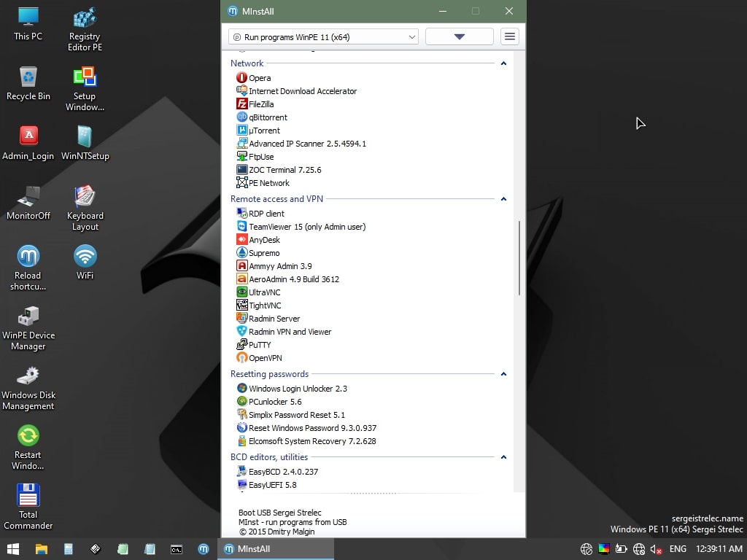Open the Run programs WinPE 11 dropdown
The height and width of the screenshot is (560, 747).
(x=323, y=36)
